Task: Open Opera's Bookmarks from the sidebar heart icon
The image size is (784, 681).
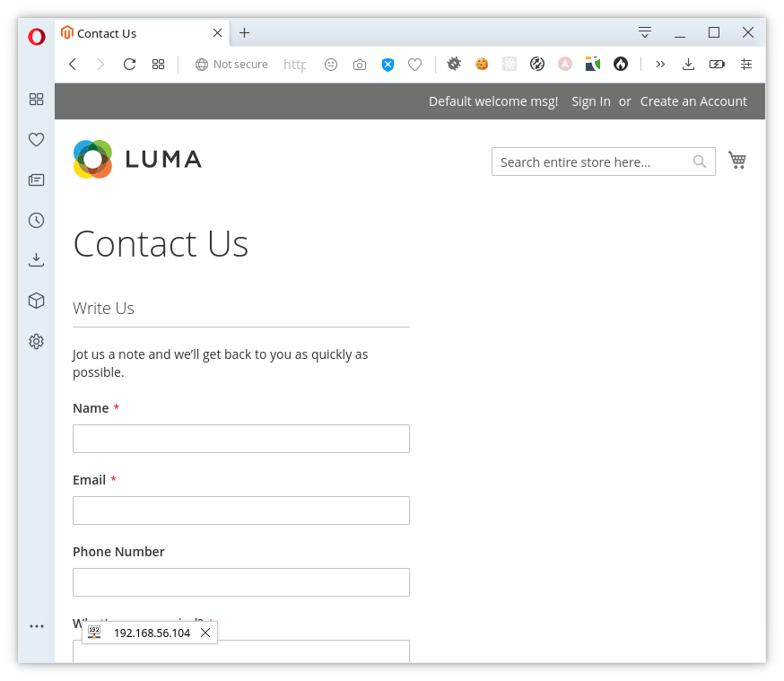Action: tap(36, 139)
